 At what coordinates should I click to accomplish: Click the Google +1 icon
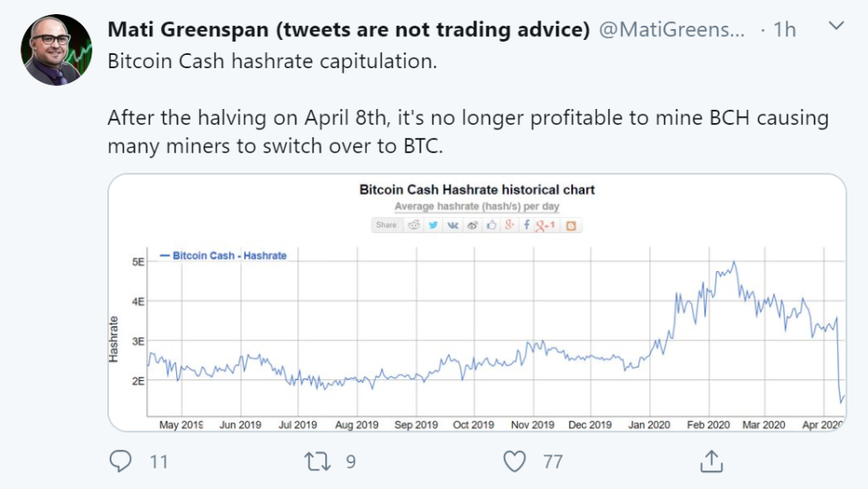[x=546, y=225]
